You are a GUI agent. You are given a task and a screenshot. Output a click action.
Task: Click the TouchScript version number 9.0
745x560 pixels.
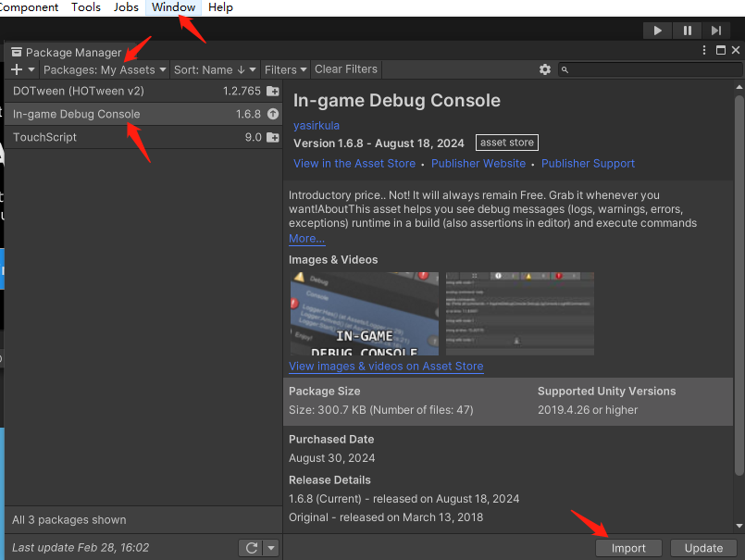point(254,137)
